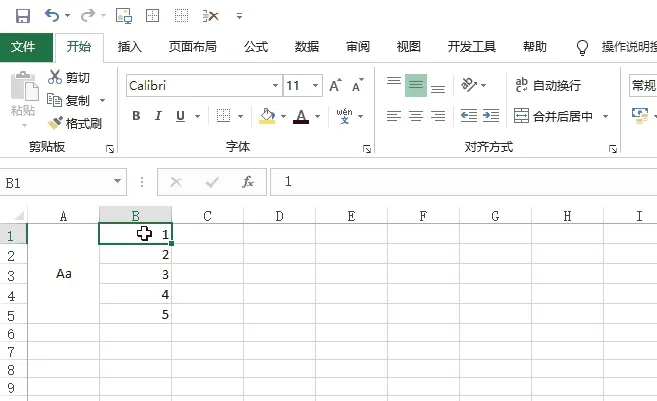
Task: Select merged cell containing Aa
Action: [63, 274]
